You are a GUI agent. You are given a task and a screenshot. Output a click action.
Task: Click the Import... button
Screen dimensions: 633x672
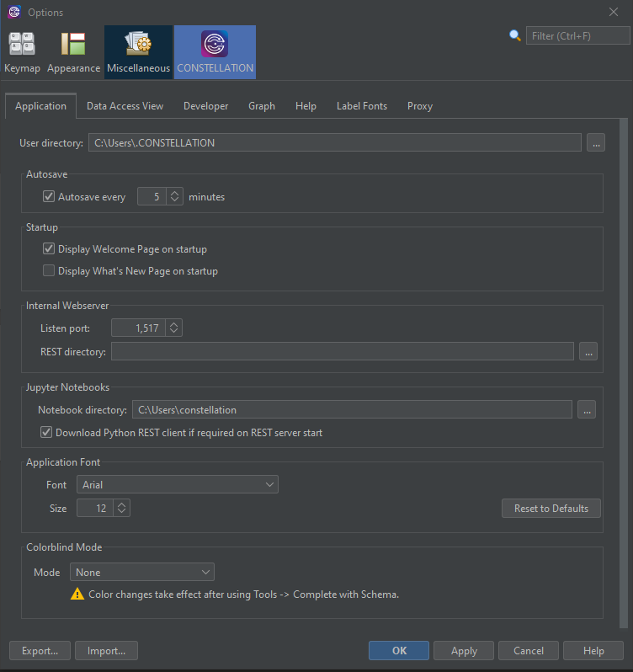click(106, 651)
